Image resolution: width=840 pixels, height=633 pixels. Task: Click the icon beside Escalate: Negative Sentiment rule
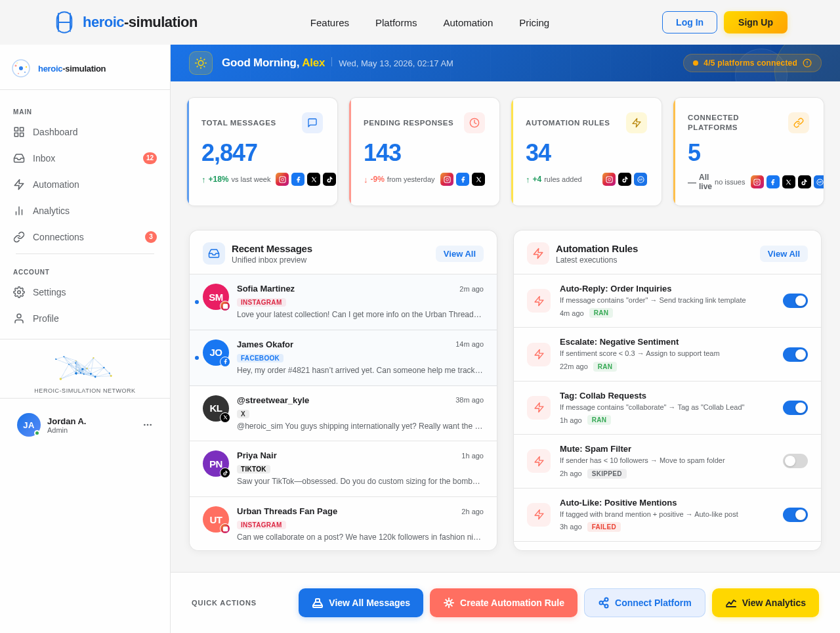pyautogui.click(x=539, y=355)
